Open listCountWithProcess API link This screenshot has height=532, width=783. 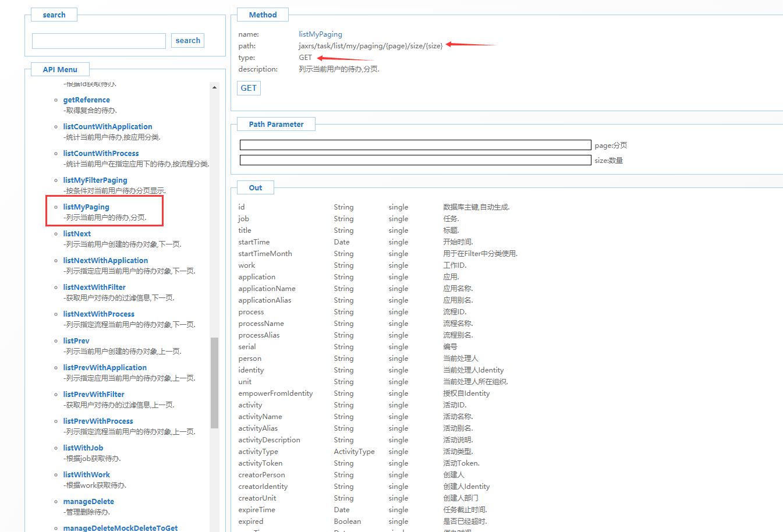point(101,154)
